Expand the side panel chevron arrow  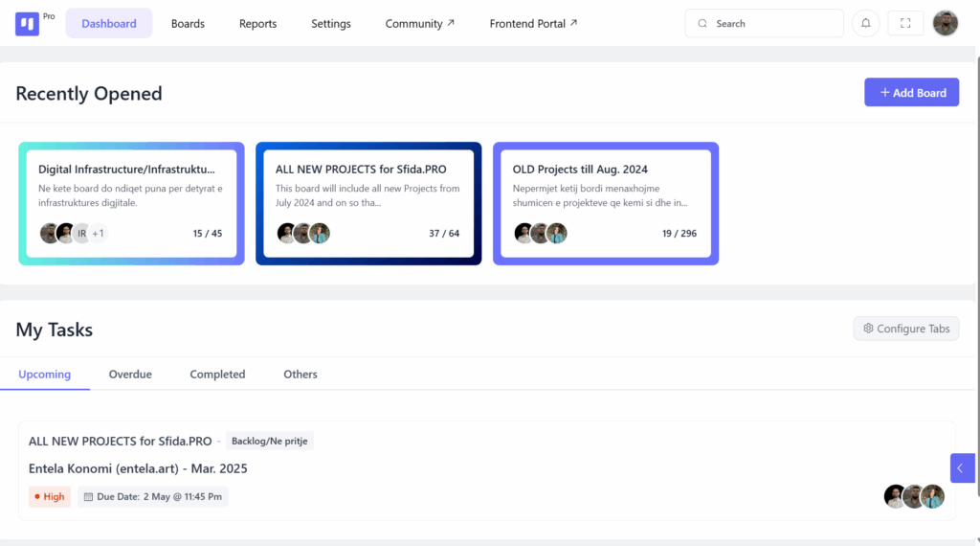(963, 467)
